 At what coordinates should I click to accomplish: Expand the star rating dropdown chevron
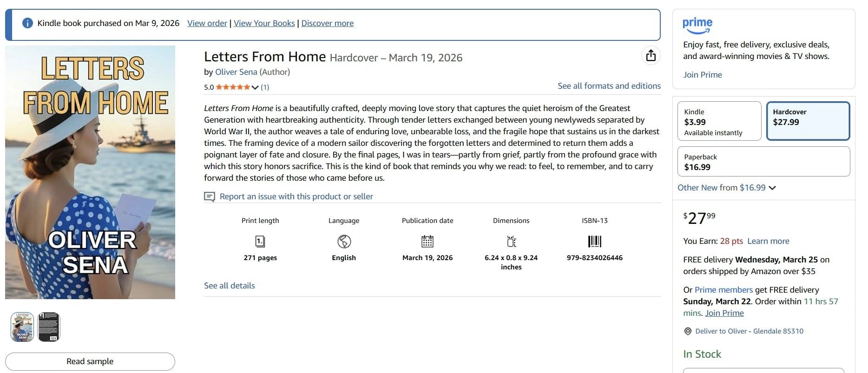tap(255, 87)
